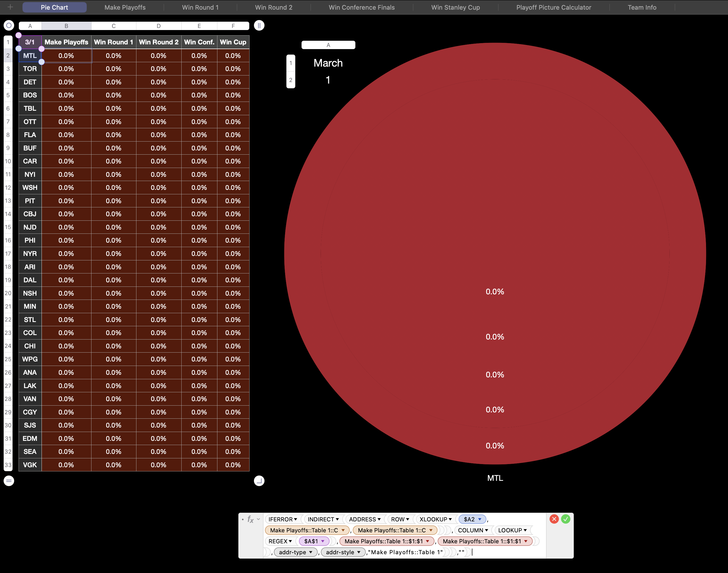
Task: Expand the $A$1 reference options arrow
Action: click(323, 541)
